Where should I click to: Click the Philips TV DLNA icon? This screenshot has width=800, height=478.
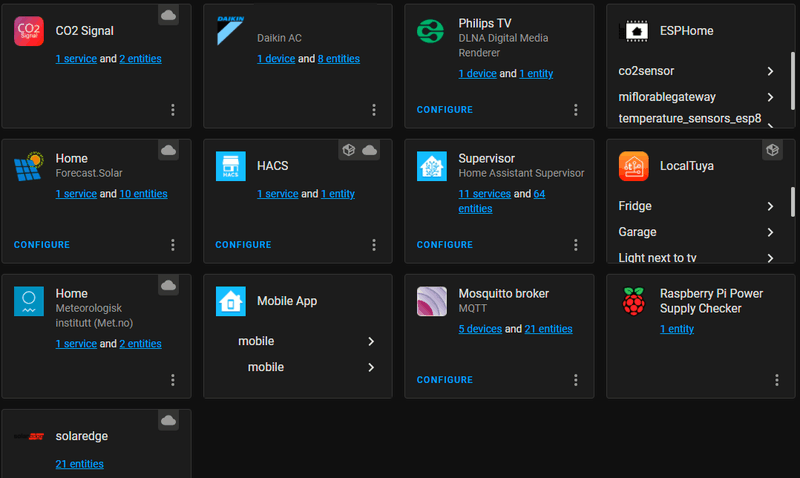pyautogui.click(x=431, y=31)
